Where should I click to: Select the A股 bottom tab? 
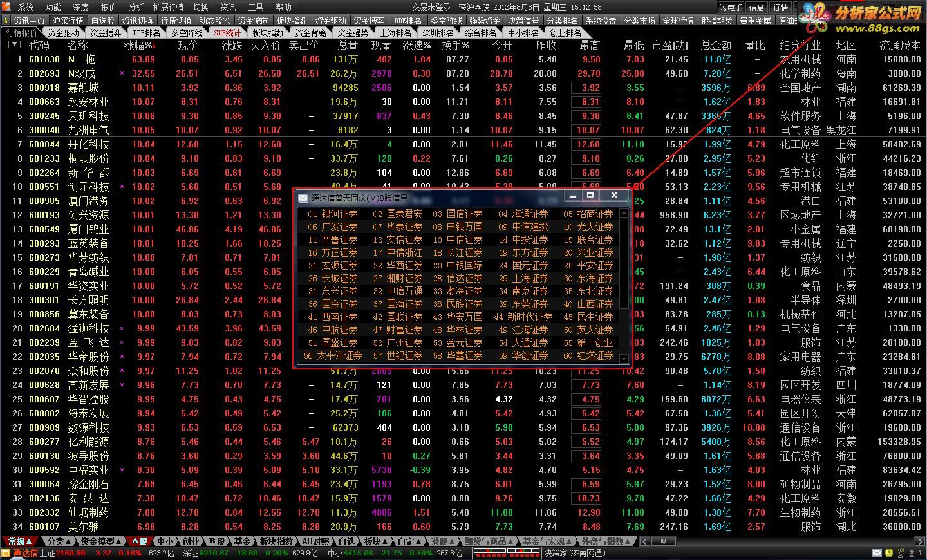pyautogui.click(x=139, y=541)
